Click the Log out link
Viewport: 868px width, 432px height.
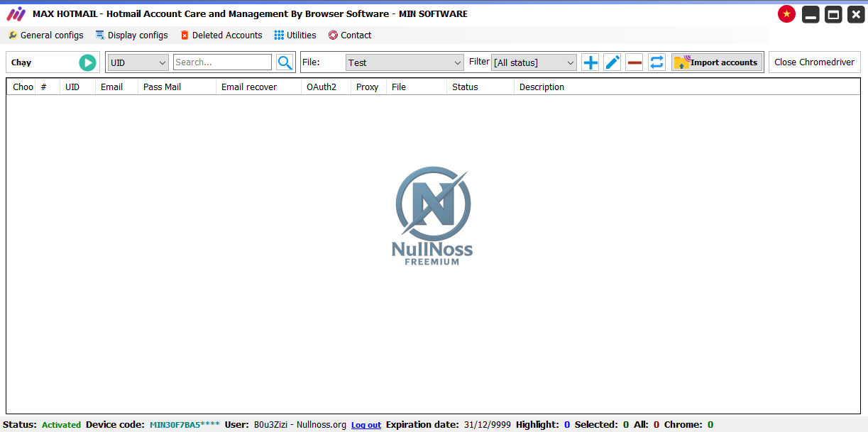coord(366,425)
